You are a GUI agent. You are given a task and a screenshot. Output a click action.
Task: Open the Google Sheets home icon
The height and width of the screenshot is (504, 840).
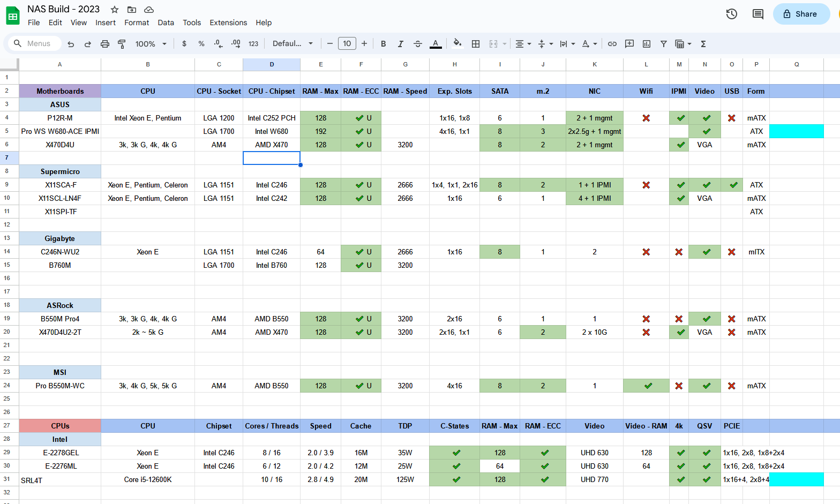tap(13, 16)
